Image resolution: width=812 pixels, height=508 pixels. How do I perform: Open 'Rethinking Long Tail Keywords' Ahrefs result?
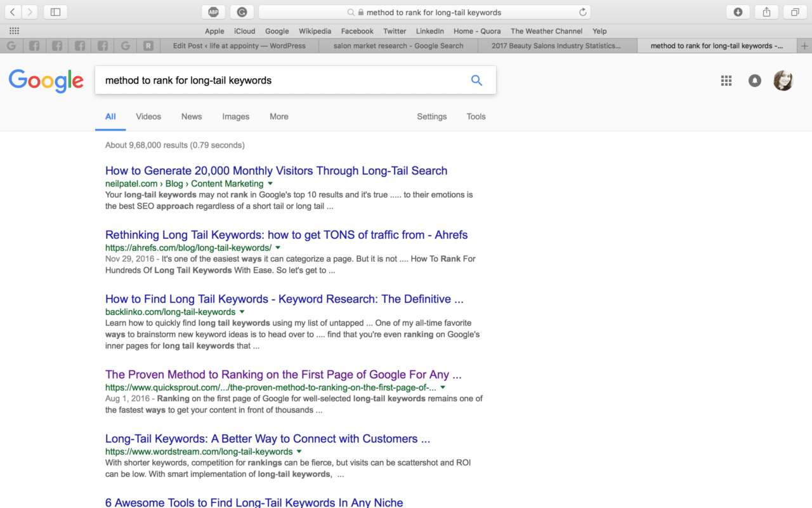[286, 235]
